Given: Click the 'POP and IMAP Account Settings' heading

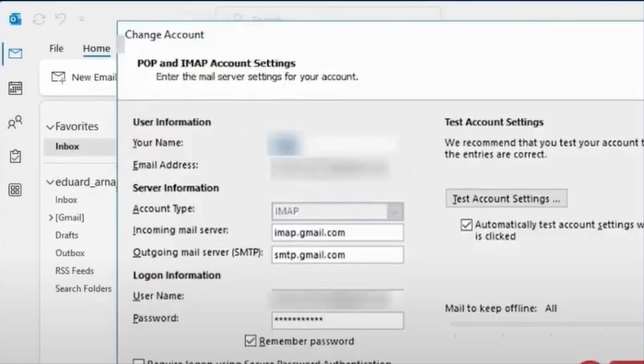Looking at the screenshot, I should 217,64.
